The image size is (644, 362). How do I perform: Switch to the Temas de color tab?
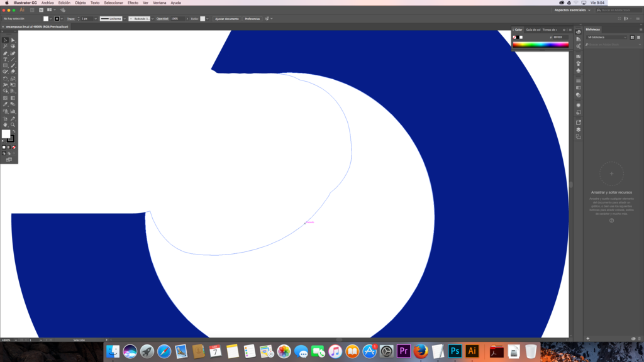click(x=550, y=30)
